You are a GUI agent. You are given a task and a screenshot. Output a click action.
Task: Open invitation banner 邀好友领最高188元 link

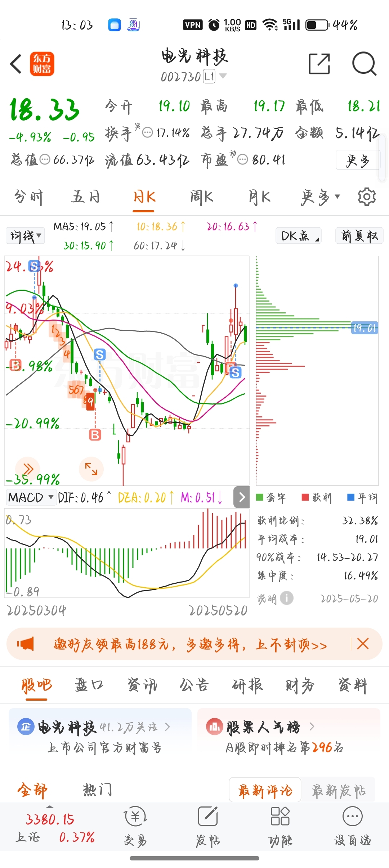190,644
